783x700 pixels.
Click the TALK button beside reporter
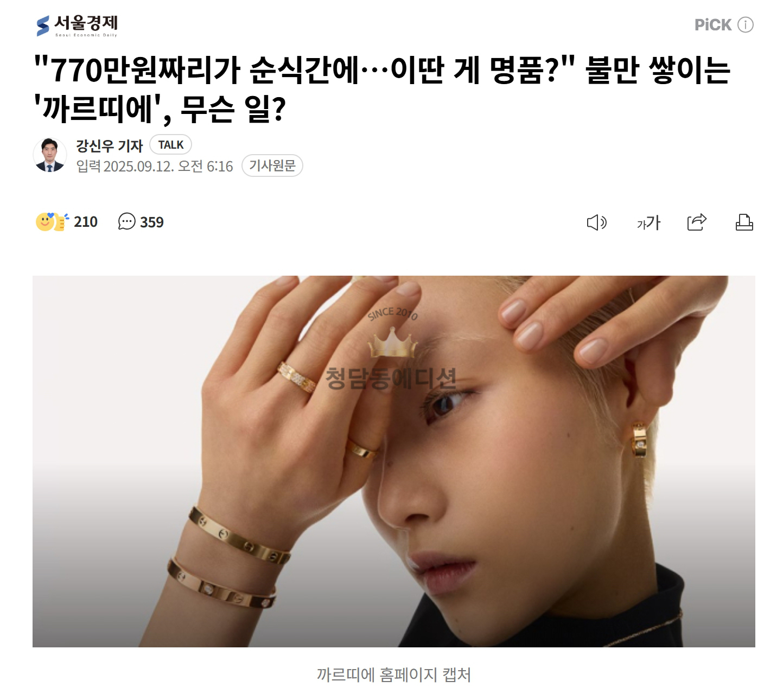[170, 145]
